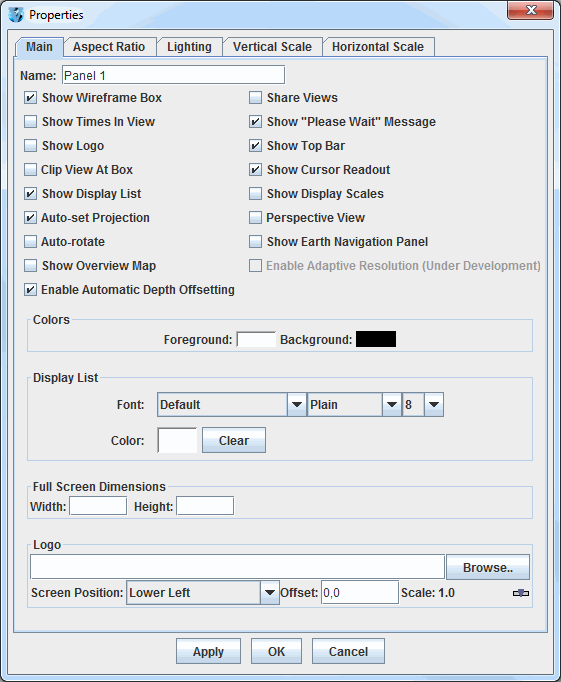Click Browse.. to choose a logo
Screen dimensions: 561x682
click(x=488, y=567)
